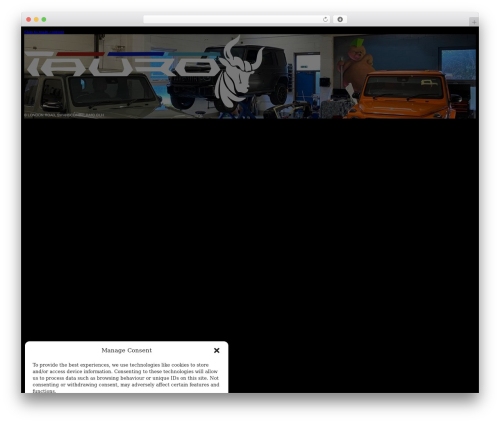
Task: Follow the Skip to main content link
Action: pyautogui.click(x=44, y=32)
